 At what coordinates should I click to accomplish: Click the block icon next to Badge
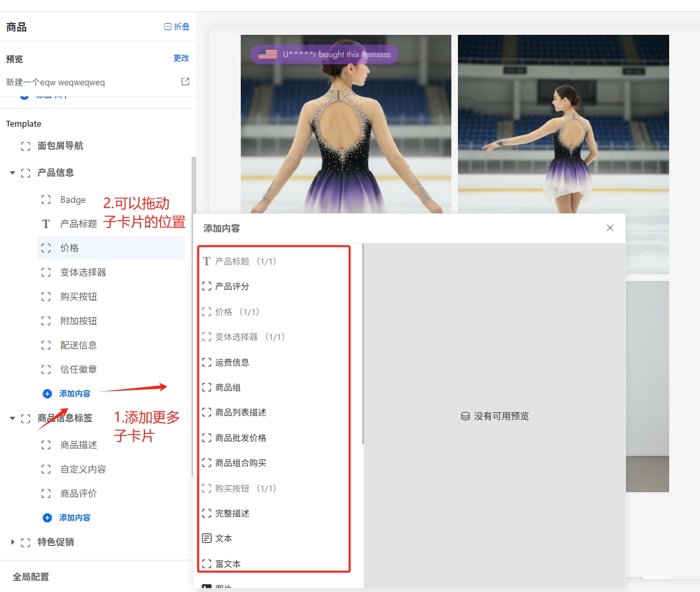click(x=46, y=200)
